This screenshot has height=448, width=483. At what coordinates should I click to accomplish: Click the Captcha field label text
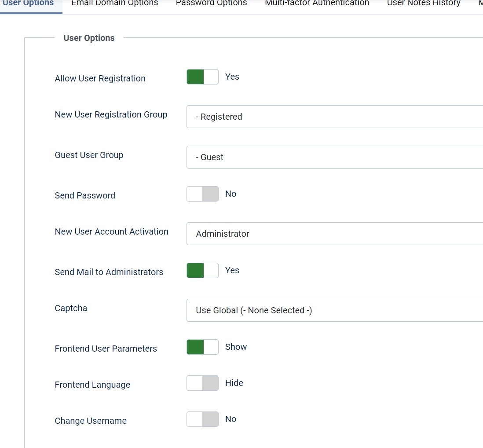71,308
